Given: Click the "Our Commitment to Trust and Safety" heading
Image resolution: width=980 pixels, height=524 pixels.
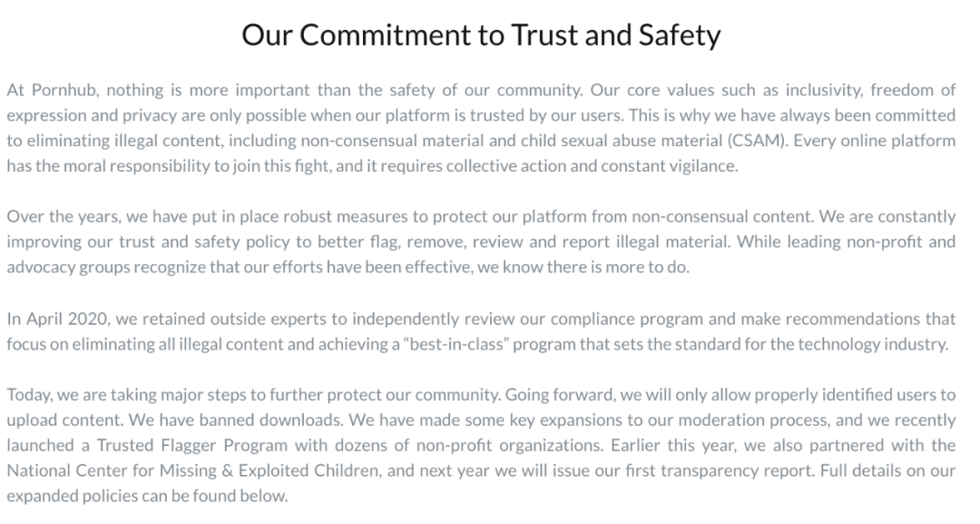Looking at the screenshot, I should pyautogui.click(x=481, y=35).
